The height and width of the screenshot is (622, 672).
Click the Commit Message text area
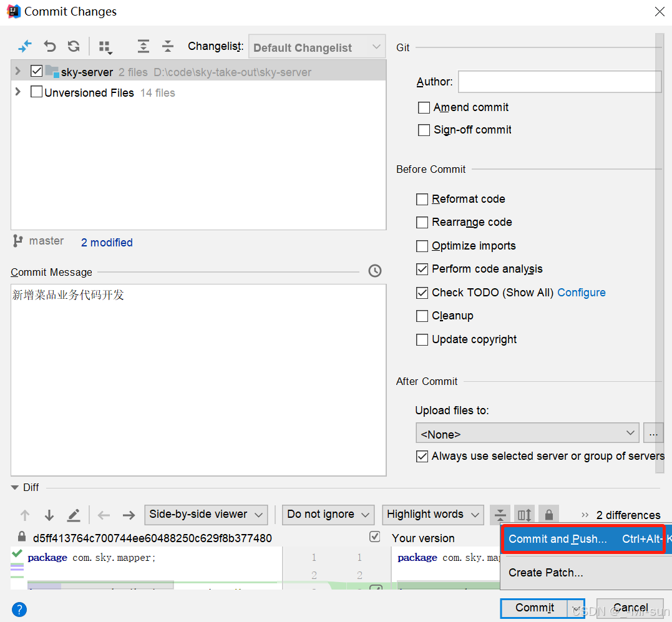(x=198, y=379)
